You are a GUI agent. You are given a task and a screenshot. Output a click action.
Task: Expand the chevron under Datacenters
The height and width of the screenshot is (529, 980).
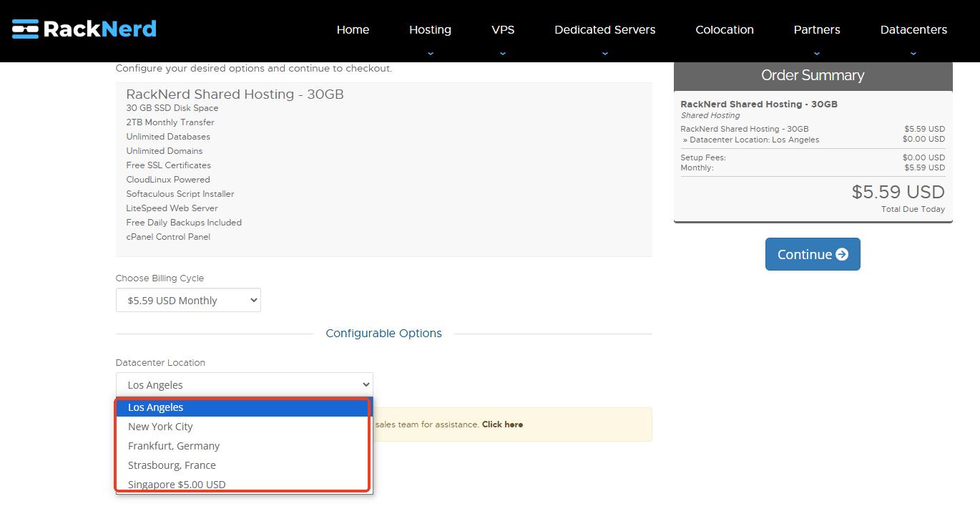913,53
